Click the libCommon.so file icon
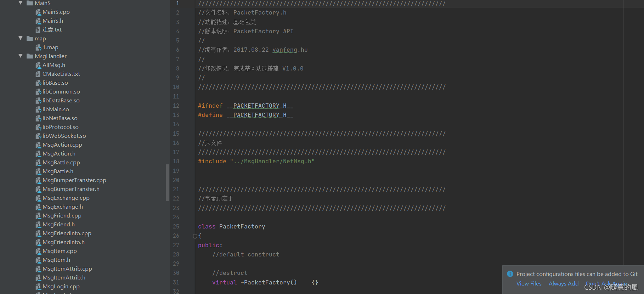 click(x=38, y=92)
